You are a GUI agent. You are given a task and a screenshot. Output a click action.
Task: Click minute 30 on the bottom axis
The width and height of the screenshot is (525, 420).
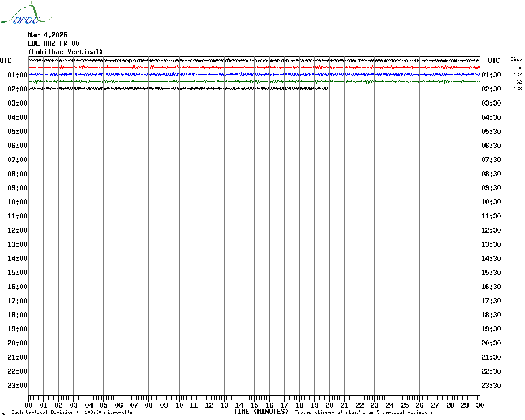[480, 405]
